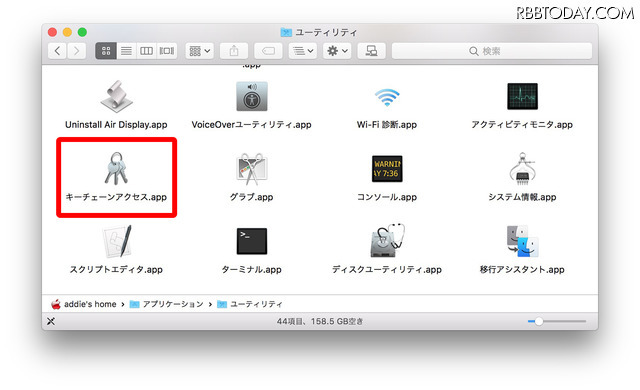
Task: Click the グラブ.app label
Action: tap(251, 197)
